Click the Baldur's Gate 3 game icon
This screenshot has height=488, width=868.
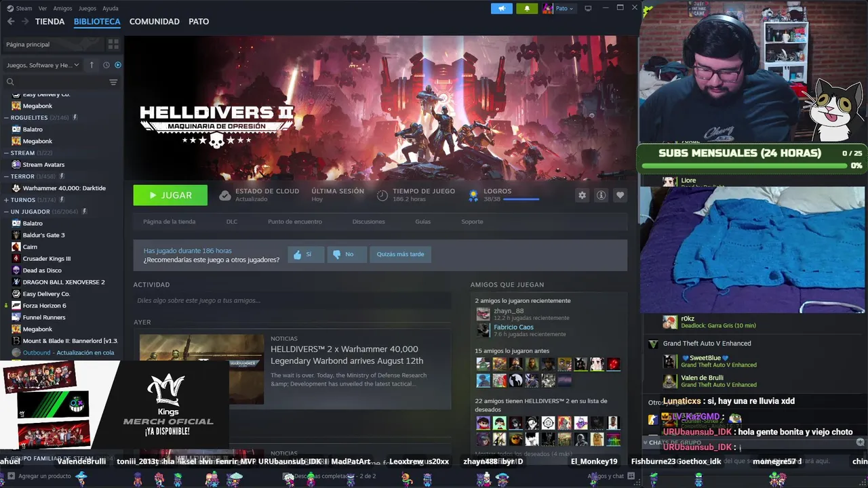16,235
